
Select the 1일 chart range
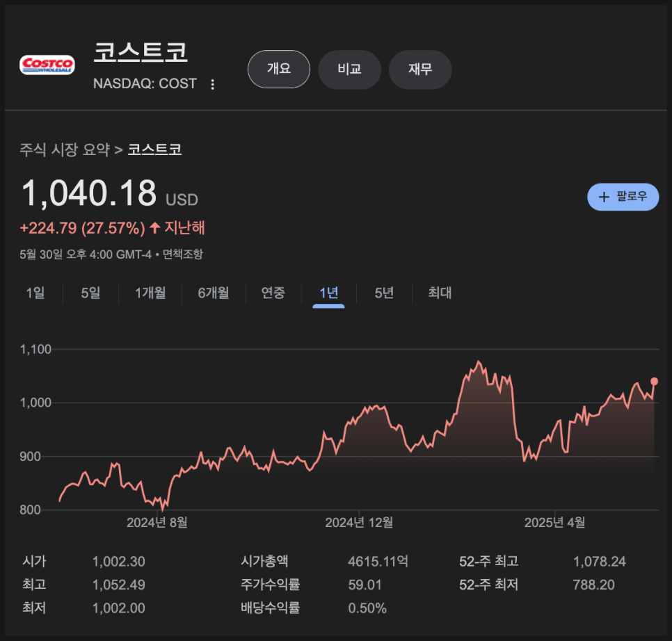tap(35, 293)
